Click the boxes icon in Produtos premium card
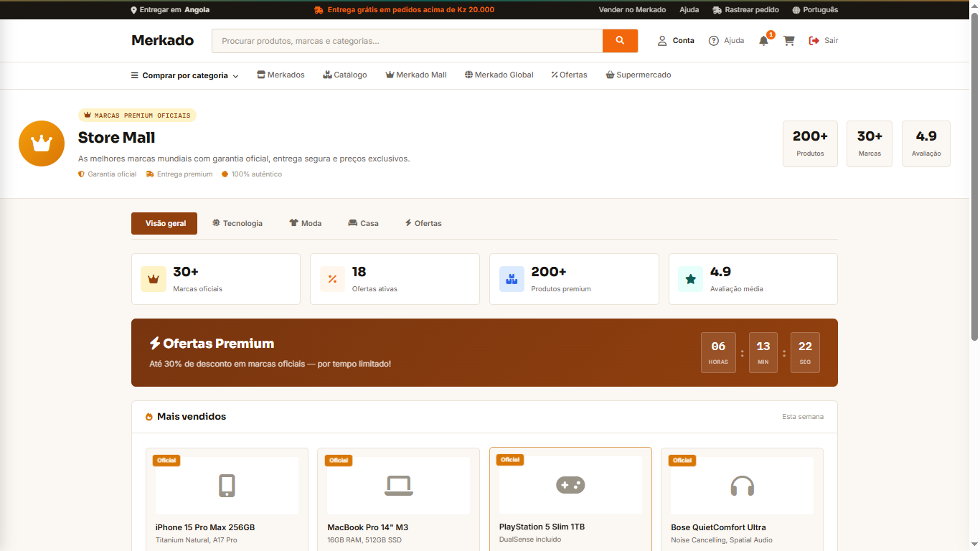 click(x=512, y=279)
